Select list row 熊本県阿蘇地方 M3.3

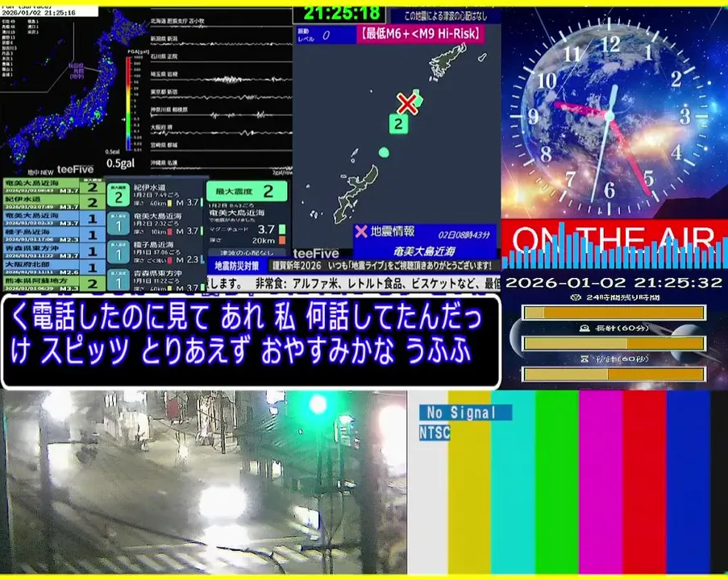54,284
